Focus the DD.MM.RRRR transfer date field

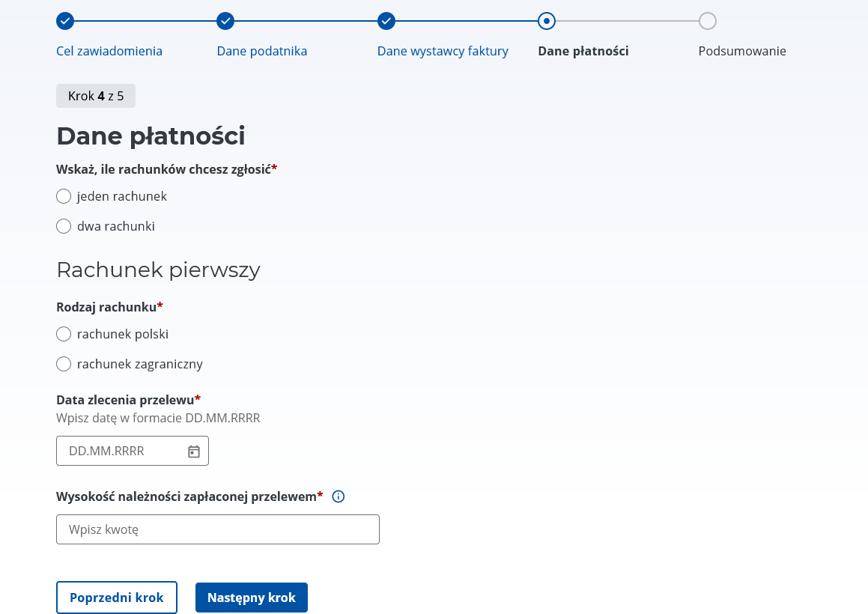point(133,451)
